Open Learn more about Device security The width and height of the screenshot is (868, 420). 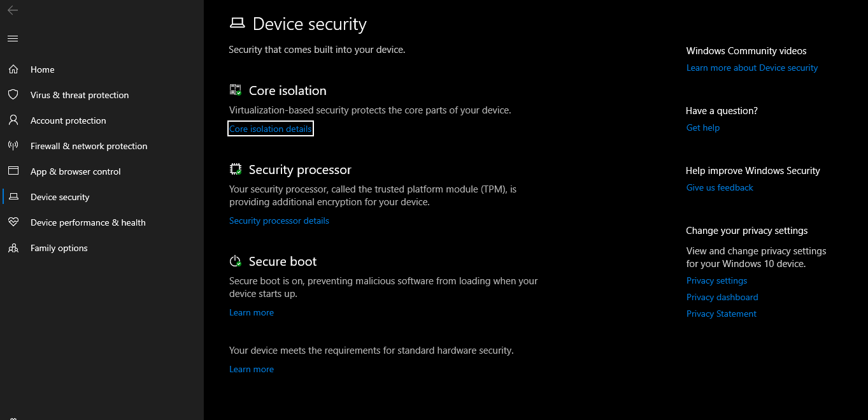coord(752,68)
